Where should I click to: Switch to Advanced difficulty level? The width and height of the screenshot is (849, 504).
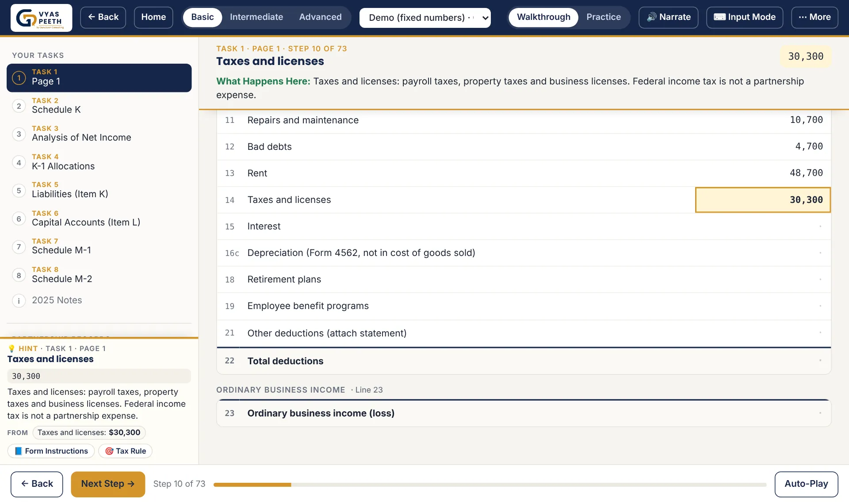point(320,17)
